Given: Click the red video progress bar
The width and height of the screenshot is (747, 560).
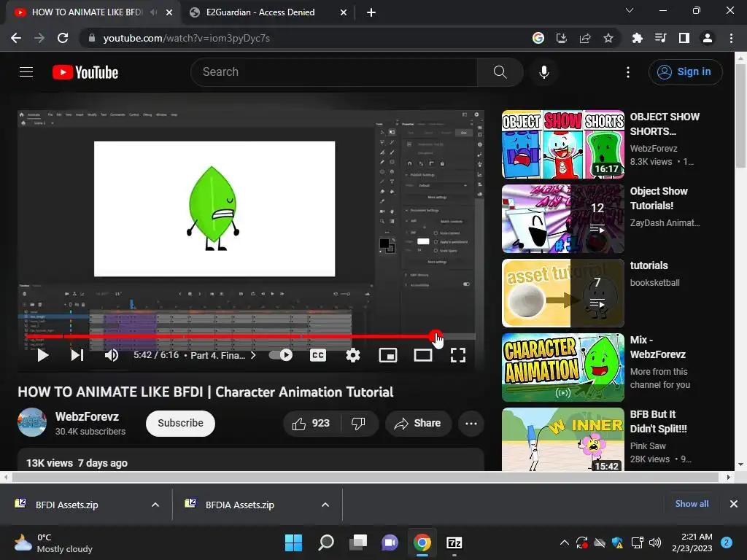Looking at the screenshot, I should coord(251,337).
